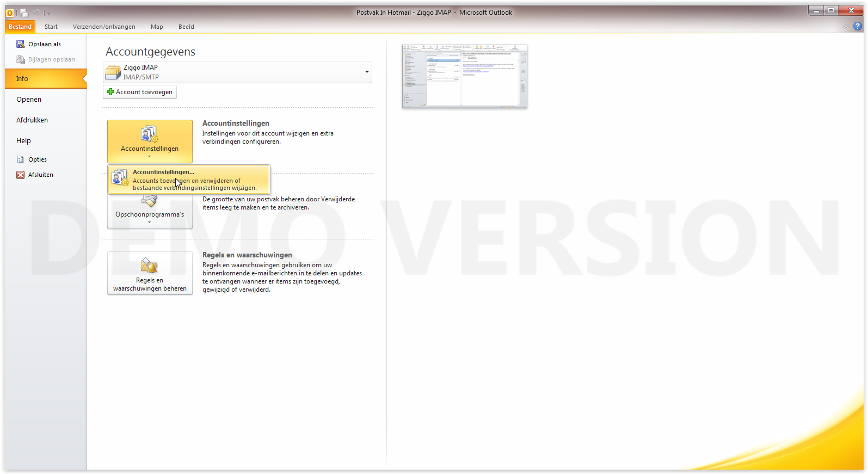
Task: Open the Bestand tab
Action: point(20,27)
